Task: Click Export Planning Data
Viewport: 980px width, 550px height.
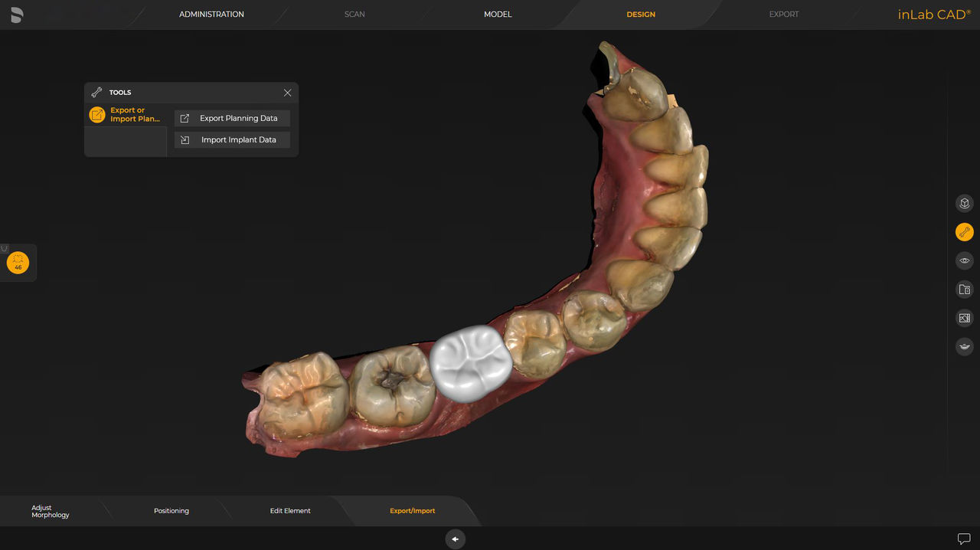Action: [232, 118]
